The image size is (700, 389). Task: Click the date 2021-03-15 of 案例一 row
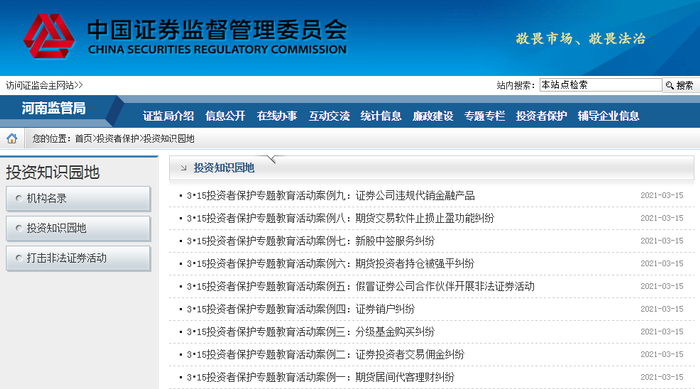click(662, 377)
